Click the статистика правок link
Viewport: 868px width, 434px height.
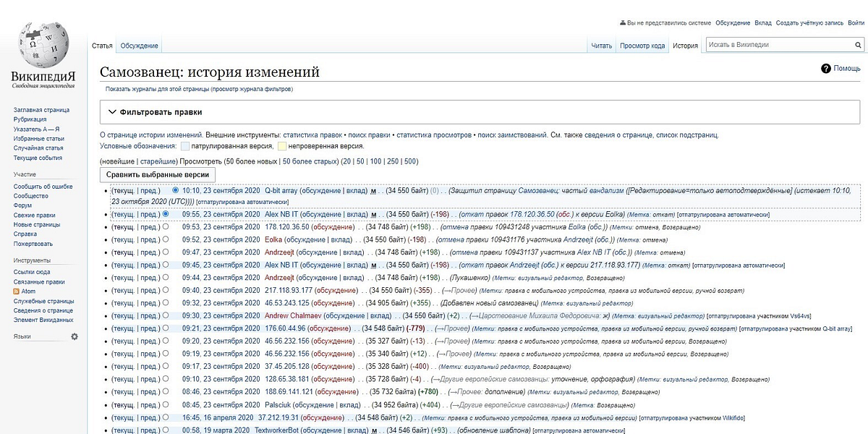(x=312, y=135)
